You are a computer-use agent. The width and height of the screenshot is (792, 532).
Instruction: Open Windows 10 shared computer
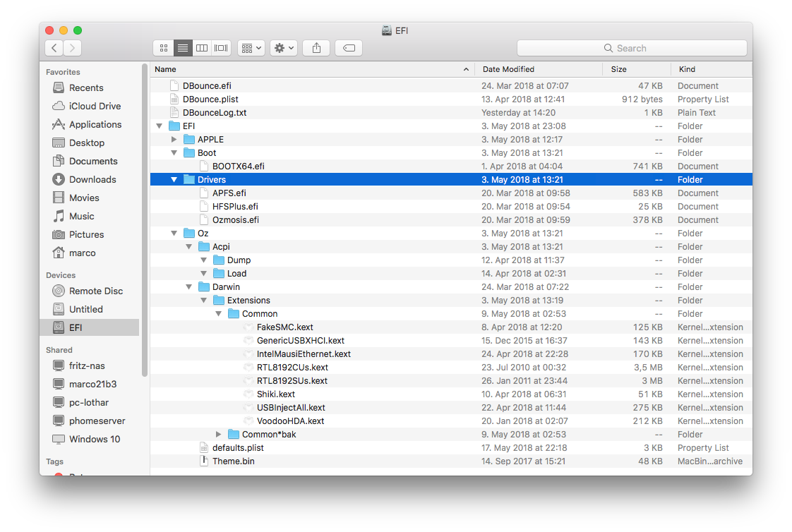pyautogui.click(x=86, y=439)
